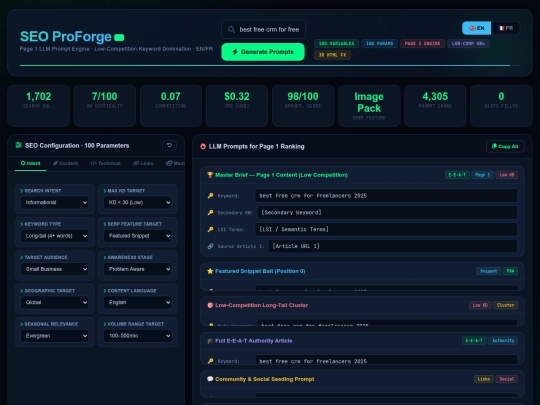Screen dimensions: 540x405
Task: Click the 98/100 opportunity score card
Action: click(303, 106)
